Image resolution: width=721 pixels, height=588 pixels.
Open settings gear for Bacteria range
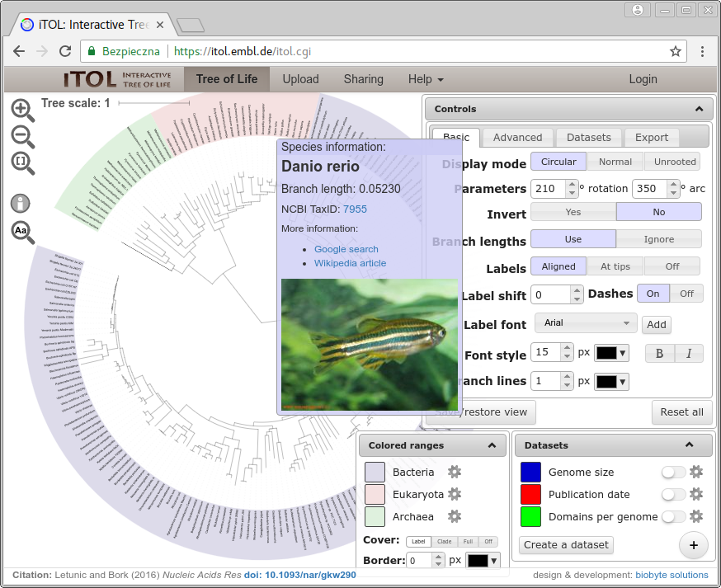tap(454, 472)
